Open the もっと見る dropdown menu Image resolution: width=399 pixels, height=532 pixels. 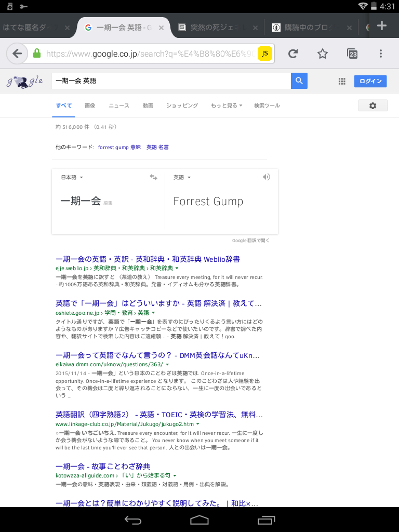227,105
